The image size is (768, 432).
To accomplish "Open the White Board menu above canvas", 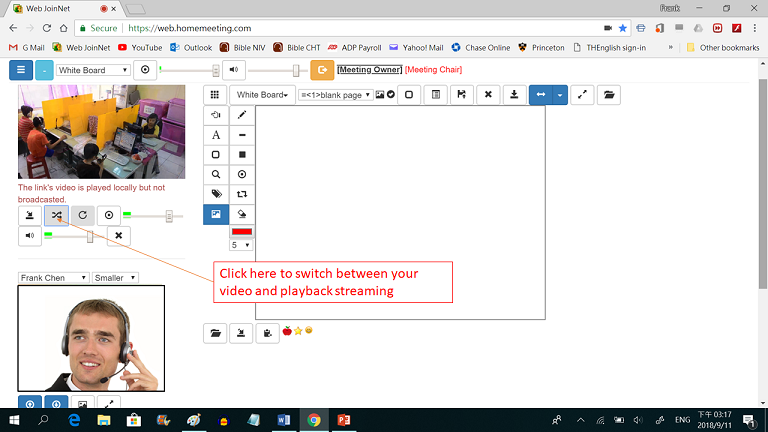I will 262,95.
